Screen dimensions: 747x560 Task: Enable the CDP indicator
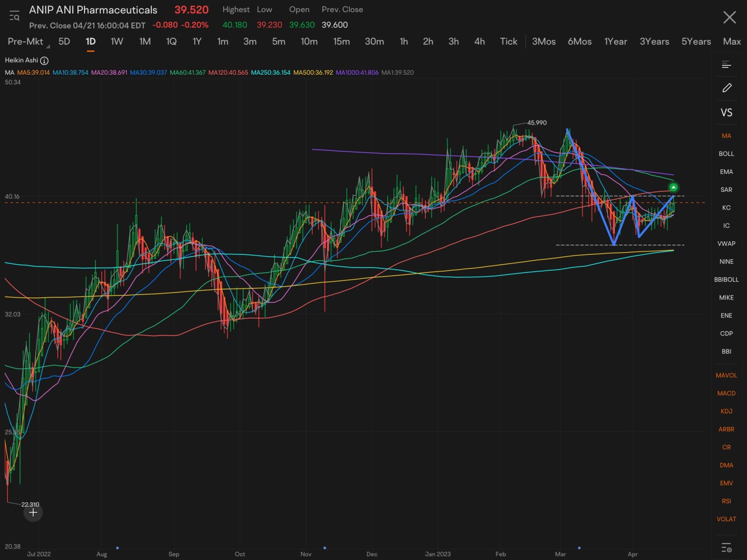(726, 334)
